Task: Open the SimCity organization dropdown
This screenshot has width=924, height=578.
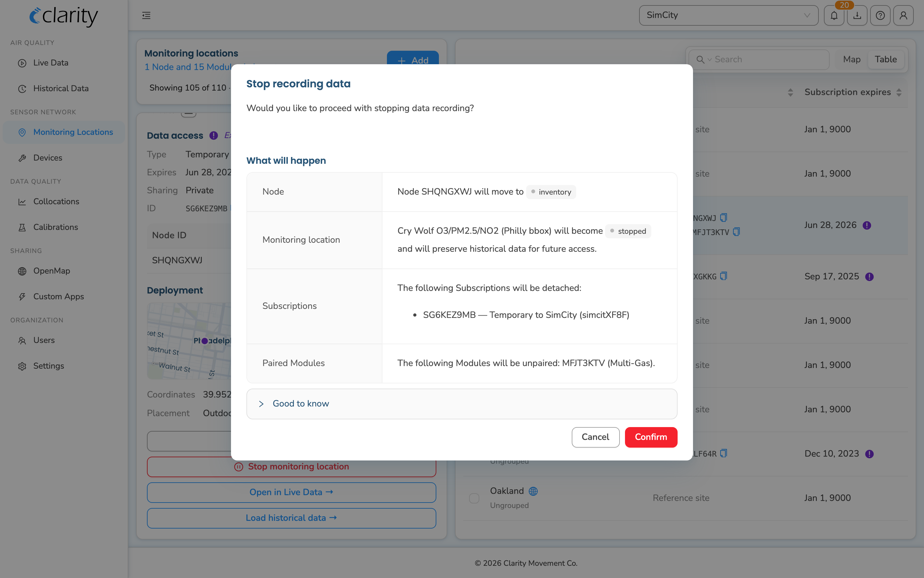Action: coord(729,15)
